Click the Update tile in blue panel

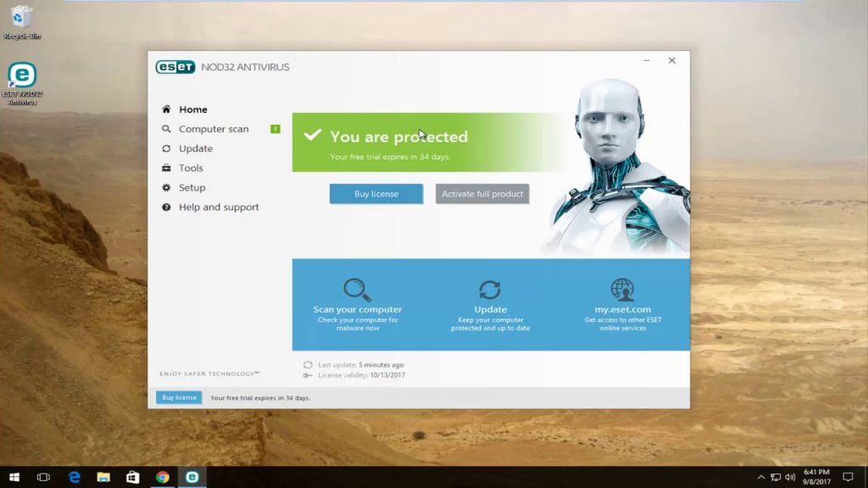point(491,305)
